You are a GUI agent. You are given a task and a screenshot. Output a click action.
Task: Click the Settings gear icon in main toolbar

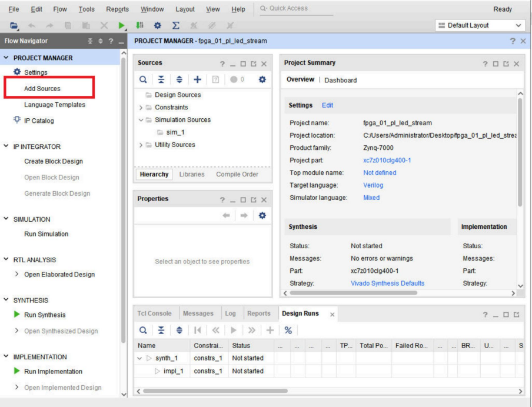point(158,26)
